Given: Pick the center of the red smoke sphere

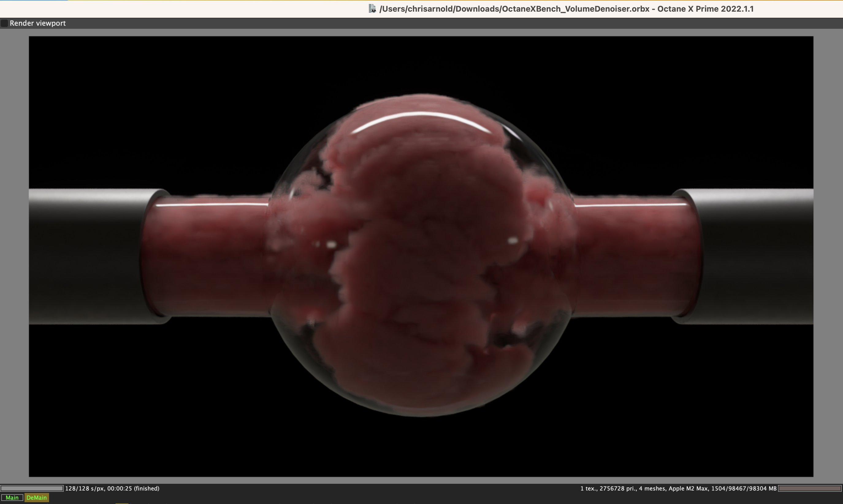Looking at the screenshot, I should point(421,255).
